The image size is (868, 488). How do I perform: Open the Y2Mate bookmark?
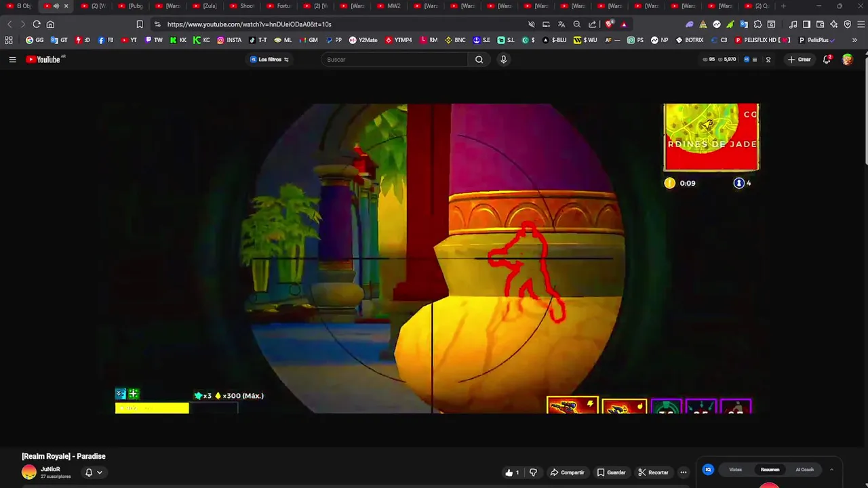363,40
